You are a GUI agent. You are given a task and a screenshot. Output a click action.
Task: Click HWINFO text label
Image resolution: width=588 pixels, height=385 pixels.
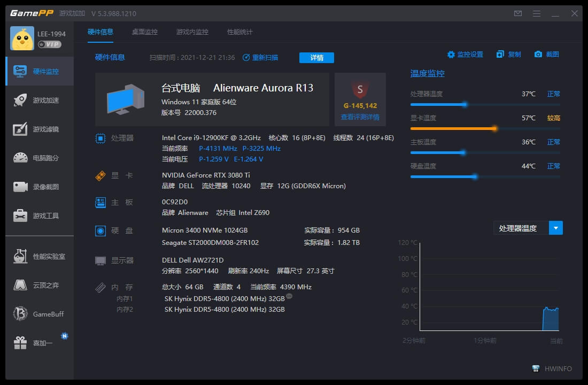click(x=558, y=368)
